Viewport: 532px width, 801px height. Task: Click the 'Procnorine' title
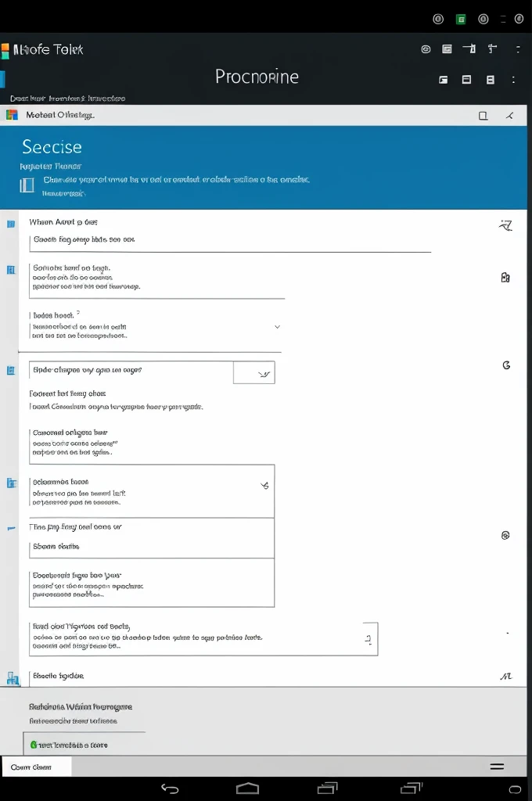click(x=257, y=77)
